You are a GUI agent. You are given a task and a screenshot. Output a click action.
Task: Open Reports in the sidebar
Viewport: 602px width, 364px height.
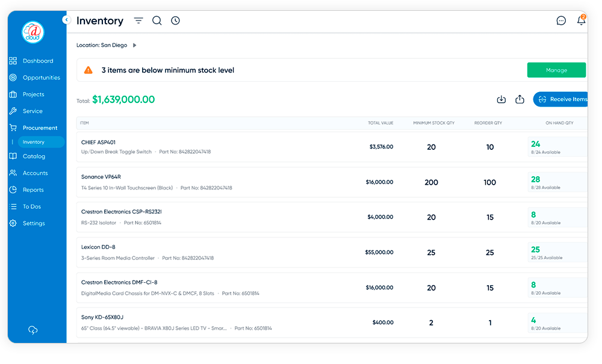(33, 190)
